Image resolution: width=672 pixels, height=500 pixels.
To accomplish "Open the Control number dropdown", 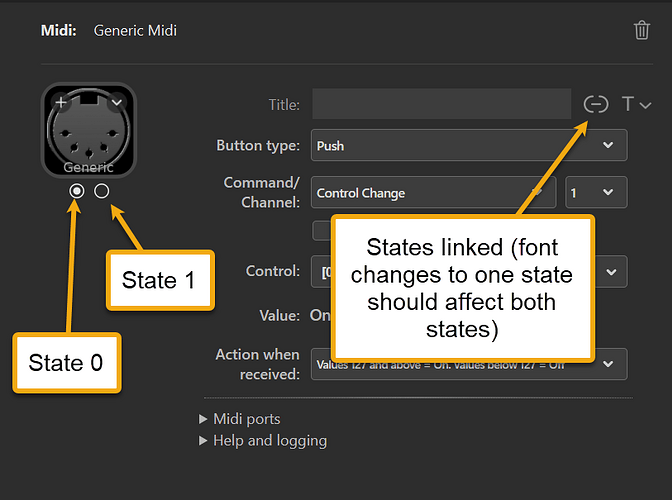I will [x=469, y=272].
